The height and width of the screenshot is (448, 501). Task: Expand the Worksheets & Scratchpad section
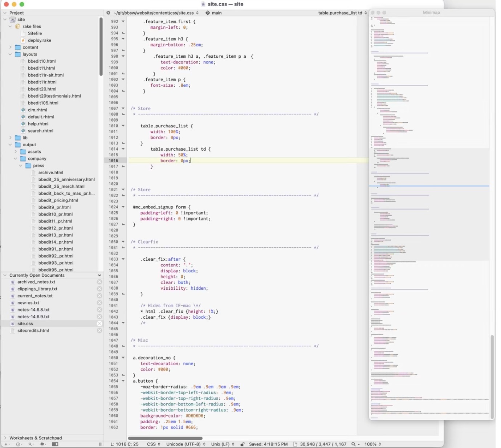[5, 438]
